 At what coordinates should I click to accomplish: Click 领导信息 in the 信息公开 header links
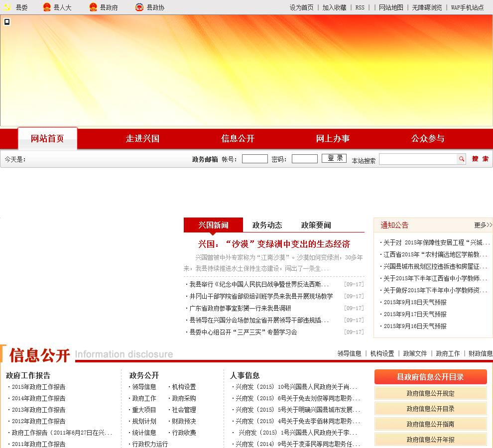pos(349,354)
